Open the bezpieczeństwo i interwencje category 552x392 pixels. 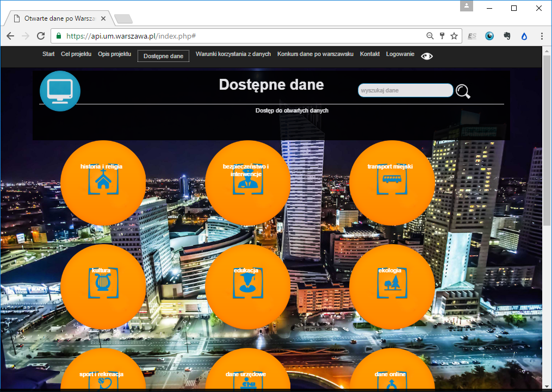click(247, 183)
